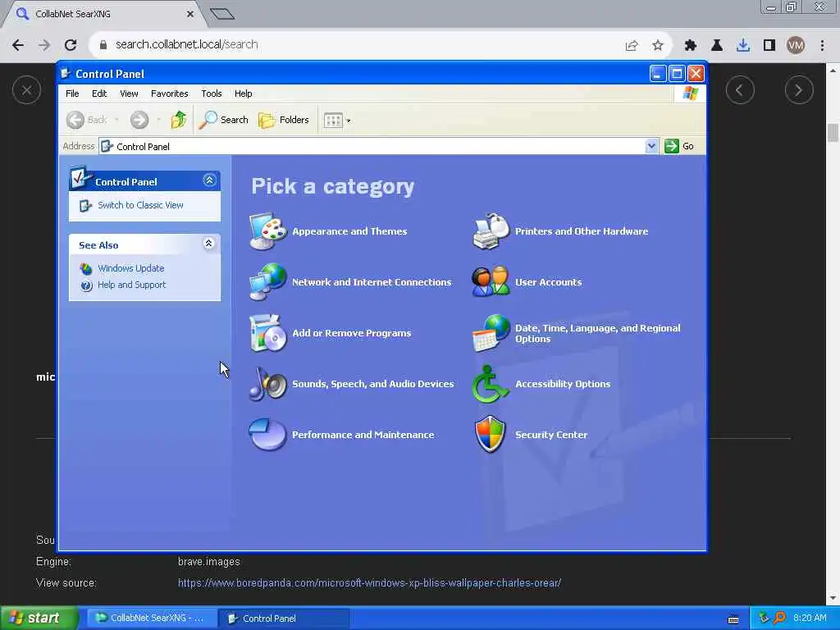Open the Help menu
Image resolution: width=840 pixels, height=630 pixels.
click(243, 94)
